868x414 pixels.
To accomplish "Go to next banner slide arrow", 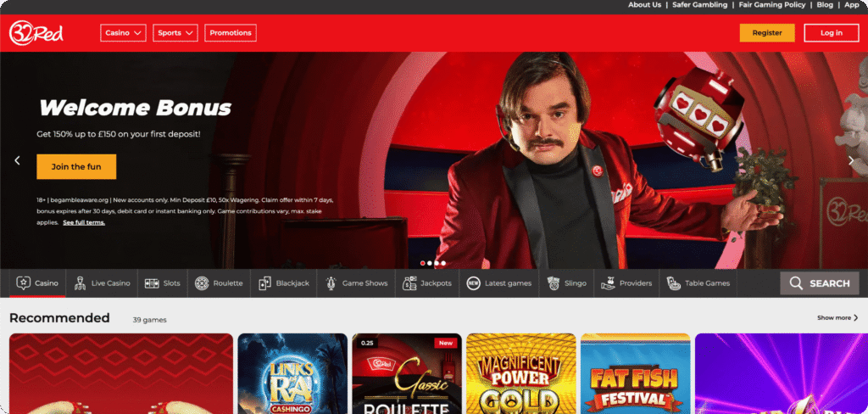I will coord(851,160).
